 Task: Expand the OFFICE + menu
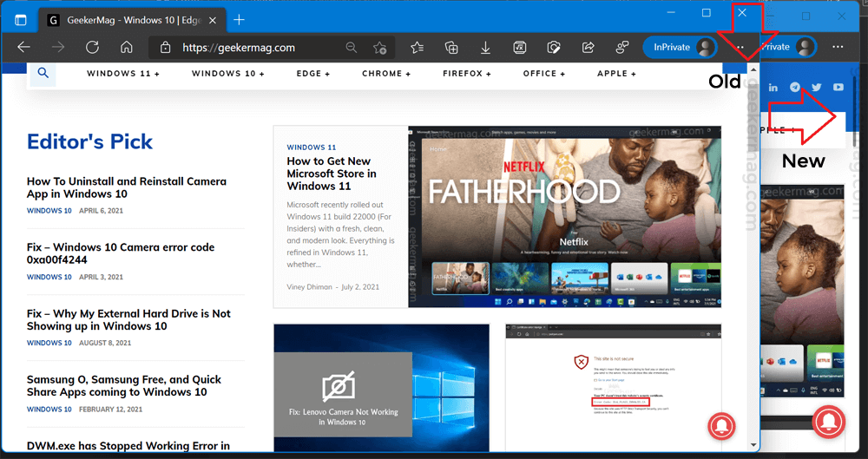pyautogui.click(x=544, y=74)
